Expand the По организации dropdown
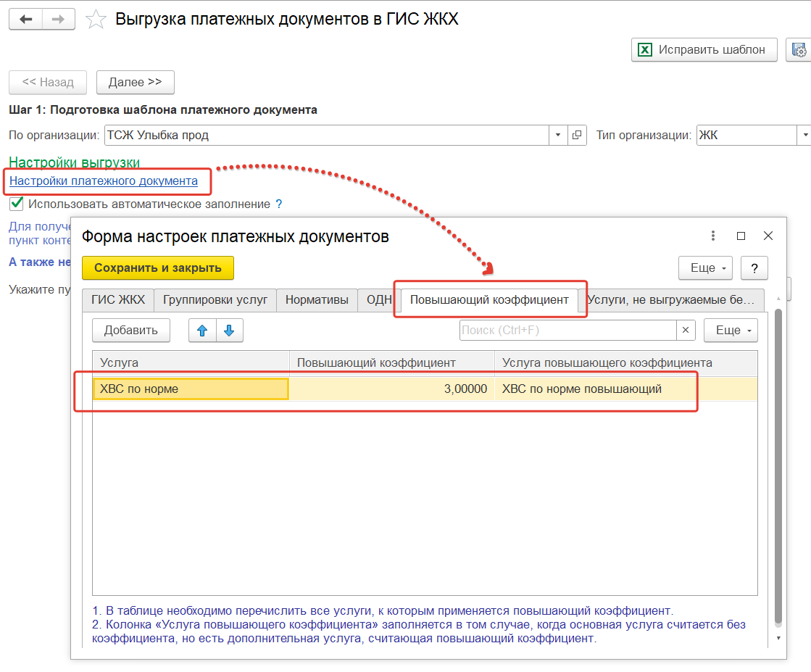 pos(558,135)
